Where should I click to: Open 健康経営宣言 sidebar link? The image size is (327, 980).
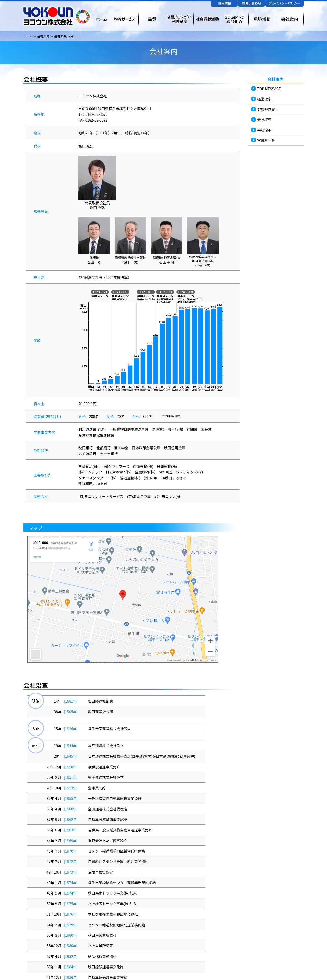[x=268, y=110]
